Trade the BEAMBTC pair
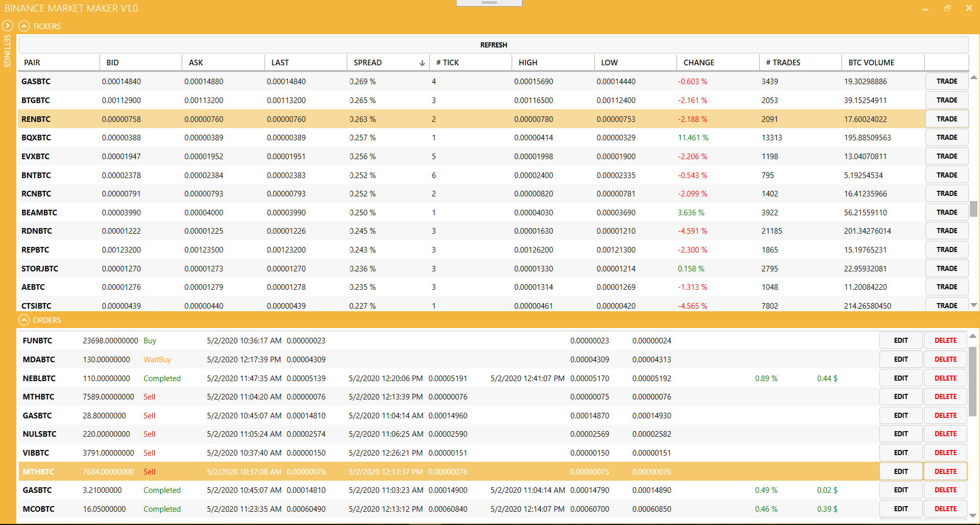Viewport: 980px width, 525px height. (947, 212)
